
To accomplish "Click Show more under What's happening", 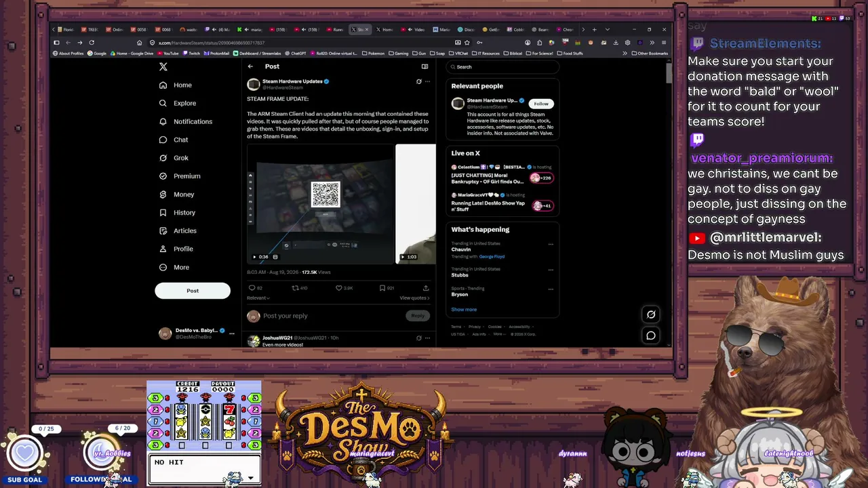I will (464, 310).
